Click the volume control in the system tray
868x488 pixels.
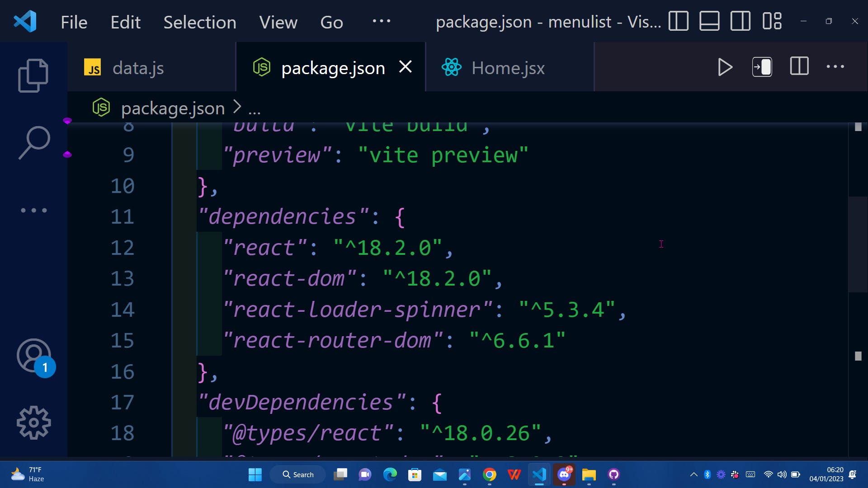(782, 475)
